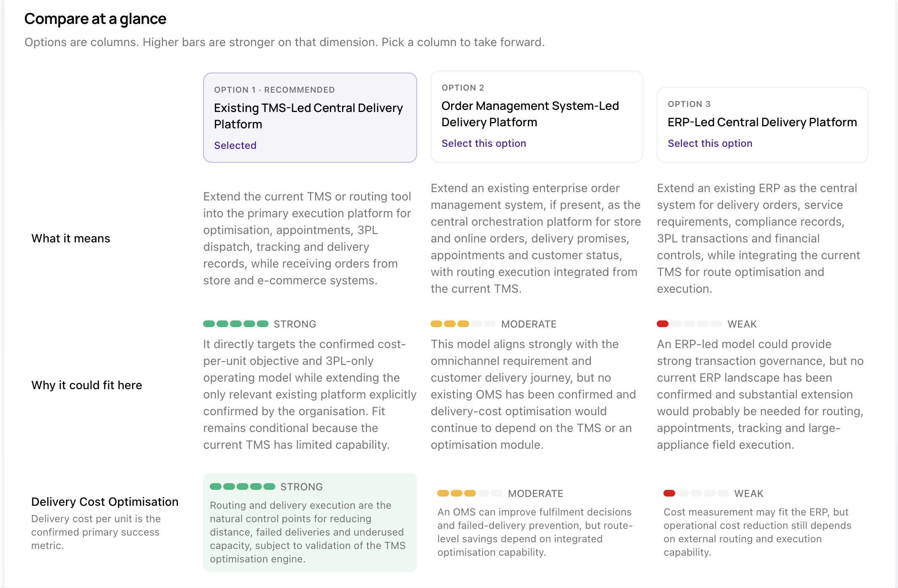Click the 'Delivery Cost Optimisation' row heading
The image size is (898, 588).
104,502
